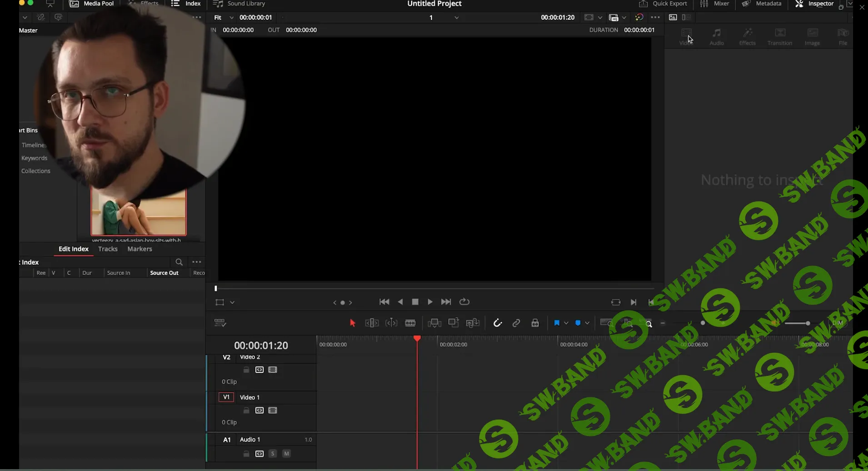
Task: Click the Insert Clip edit icon
Action: click(434, 323)
